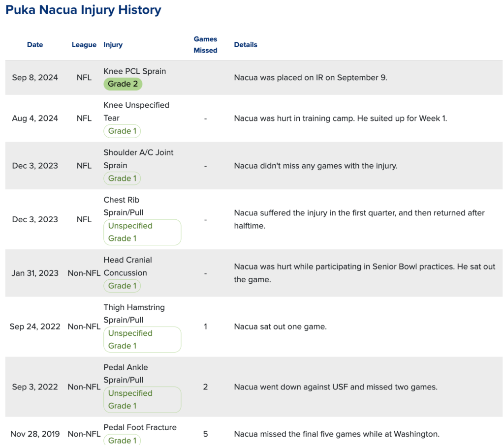The image size is (504, 445).
Task: Click Non-NFL league cell in Nov 28, 2019 row
Action: pyautogui.click(x=84, y=434)
